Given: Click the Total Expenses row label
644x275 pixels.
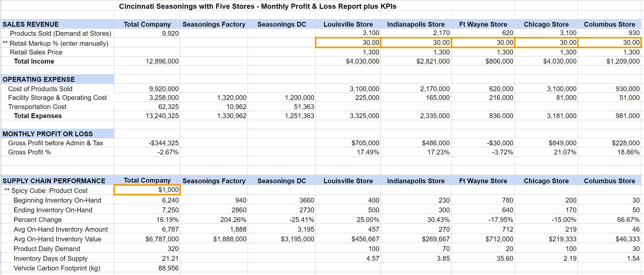Looking at the screenshot, I should (38, 116).
